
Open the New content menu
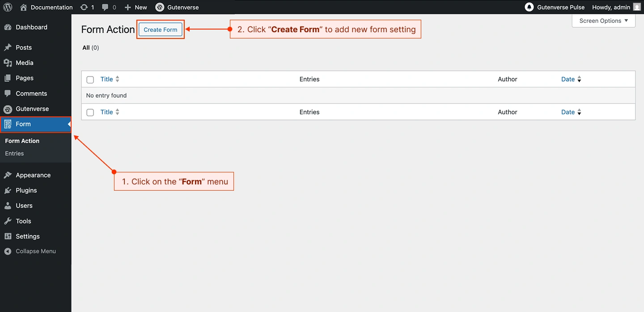[x=136, y=7]
